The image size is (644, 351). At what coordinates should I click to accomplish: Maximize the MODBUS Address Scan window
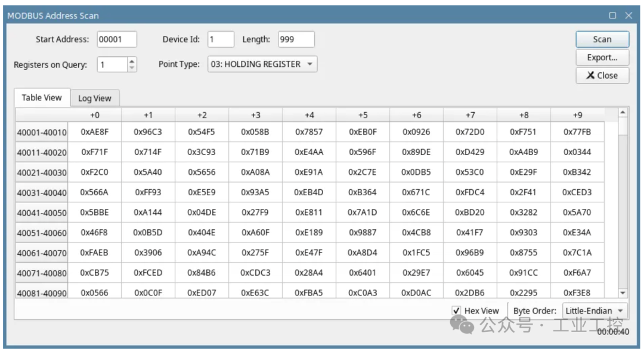tap(613, 16)
